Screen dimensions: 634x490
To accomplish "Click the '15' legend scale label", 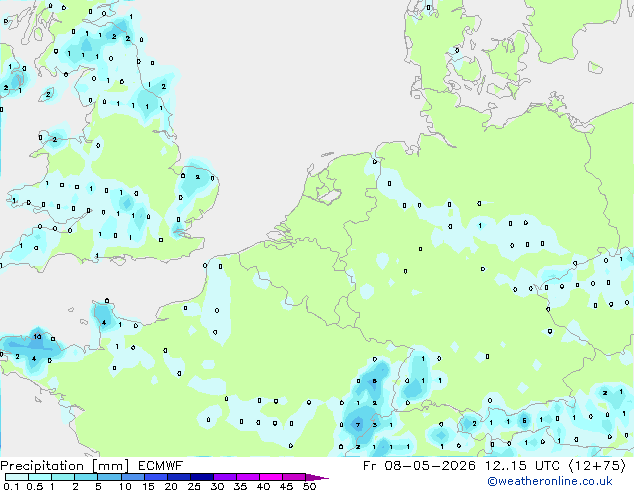I will coord(148,486).
